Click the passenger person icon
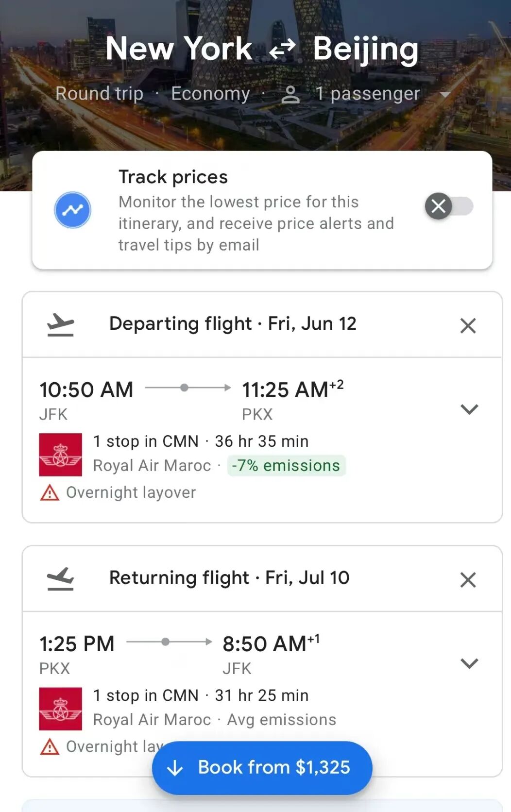The image size is (511, 812). pyautogui.click(x=290, y=94)
